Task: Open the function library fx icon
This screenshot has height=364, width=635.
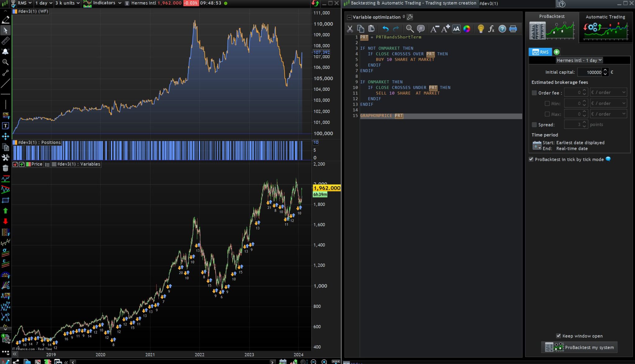Action: [491, 29]
